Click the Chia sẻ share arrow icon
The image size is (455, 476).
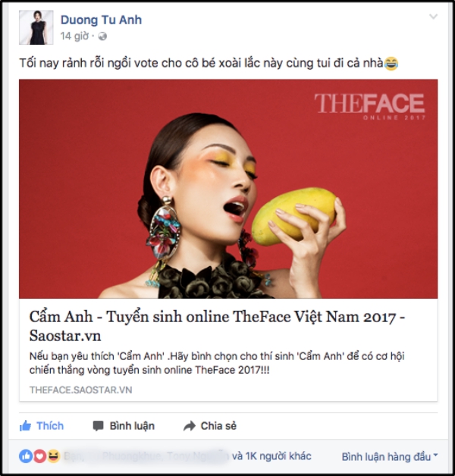click(x=190, y=426)
